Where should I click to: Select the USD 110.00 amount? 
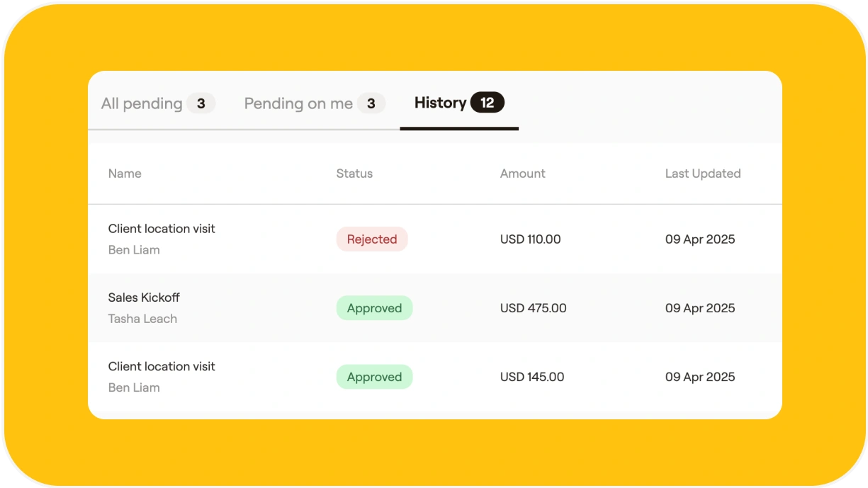531,239
